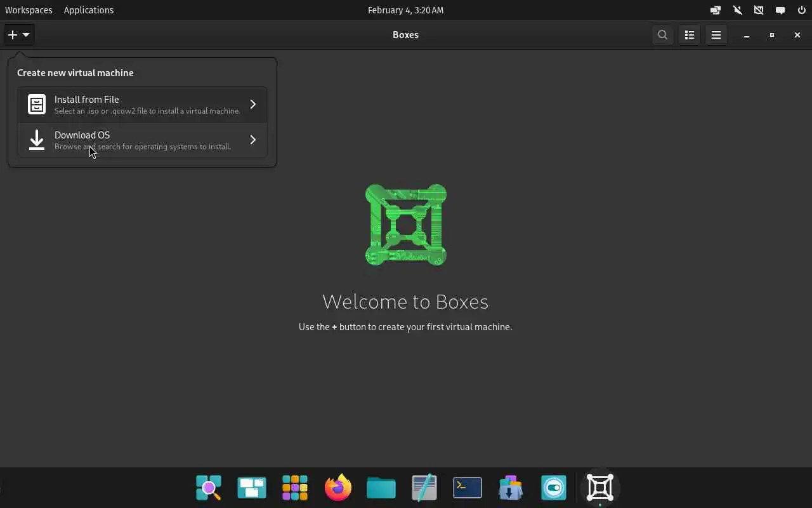Open the chat bubble tray icon
Viewport: 812px width, 508px height.
[780, 10]
